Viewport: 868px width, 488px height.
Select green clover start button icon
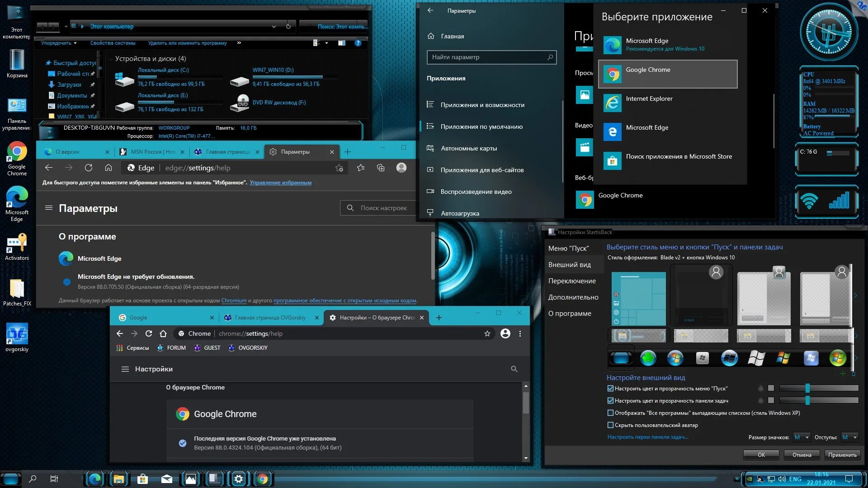click(x=648, y=358)
